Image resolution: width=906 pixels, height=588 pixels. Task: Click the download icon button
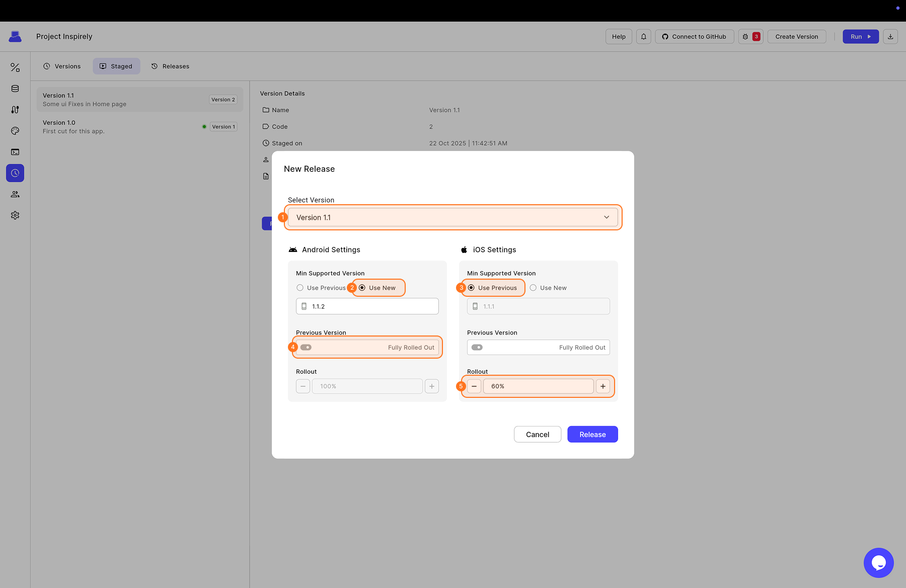[890, 37]
